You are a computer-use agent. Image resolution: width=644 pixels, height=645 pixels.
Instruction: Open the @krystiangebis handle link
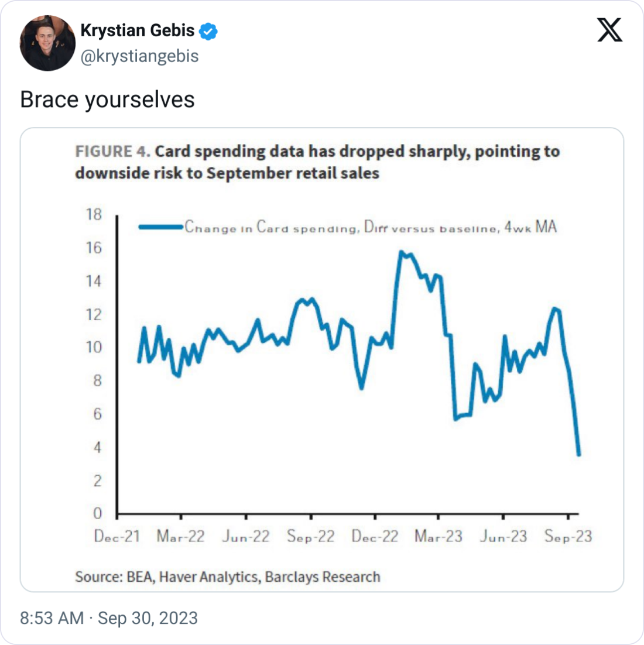pyautogui.click(x=139, y=56)
